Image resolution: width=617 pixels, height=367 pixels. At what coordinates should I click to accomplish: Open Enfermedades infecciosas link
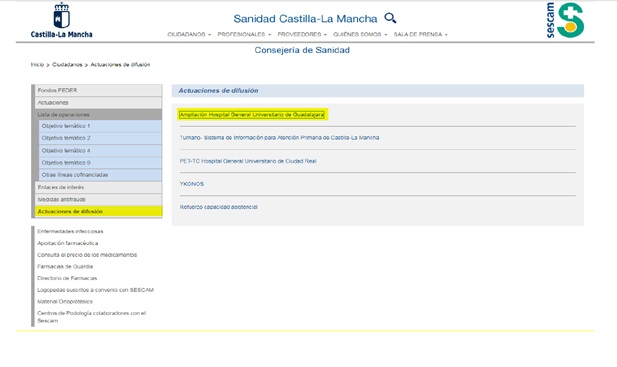[70, 231]
